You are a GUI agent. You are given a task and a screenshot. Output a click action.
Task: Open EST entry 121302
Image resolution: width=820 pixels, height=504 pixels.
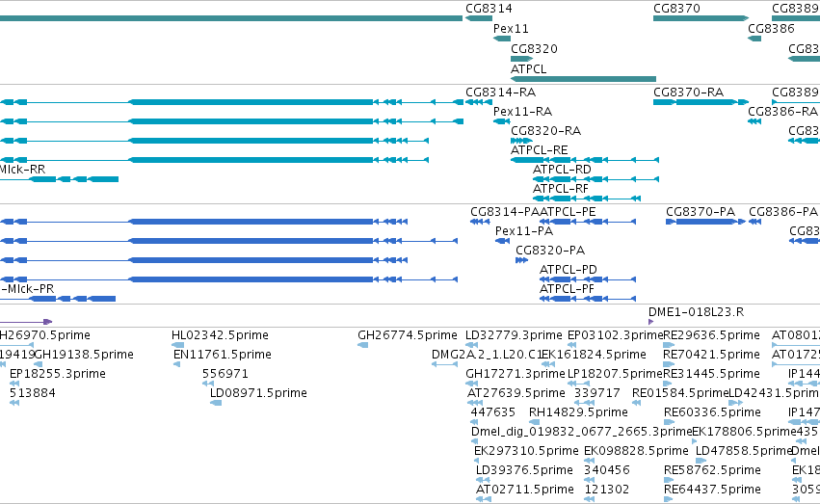tap(607, 491)
